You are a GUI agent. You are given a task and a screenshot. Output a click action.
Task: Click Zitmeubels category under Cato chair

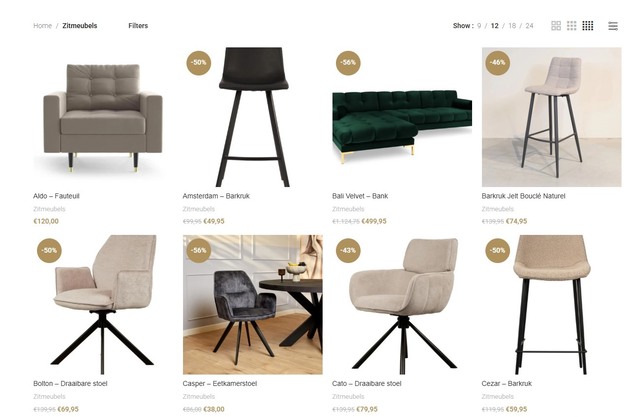coord(348,396)
